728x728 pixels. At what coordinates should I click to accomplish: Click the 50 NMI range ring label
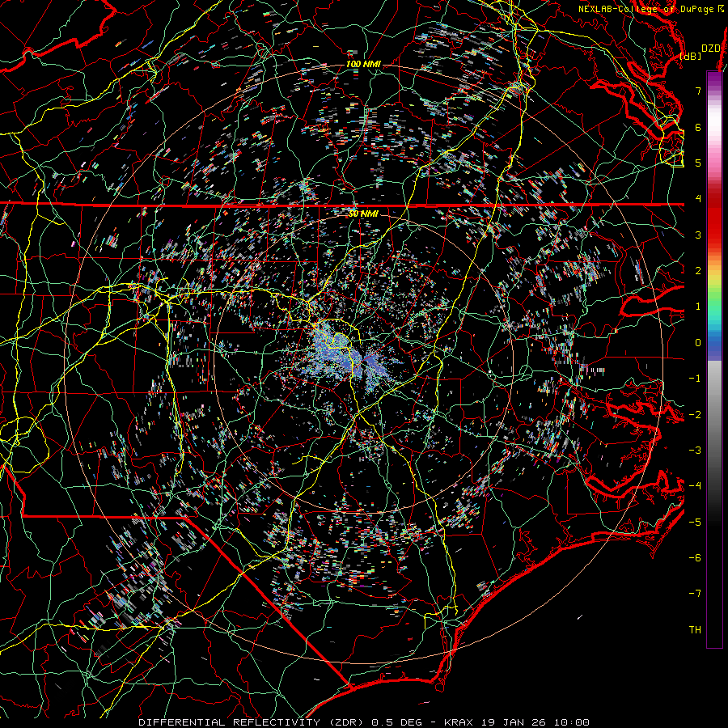[363, 214]
